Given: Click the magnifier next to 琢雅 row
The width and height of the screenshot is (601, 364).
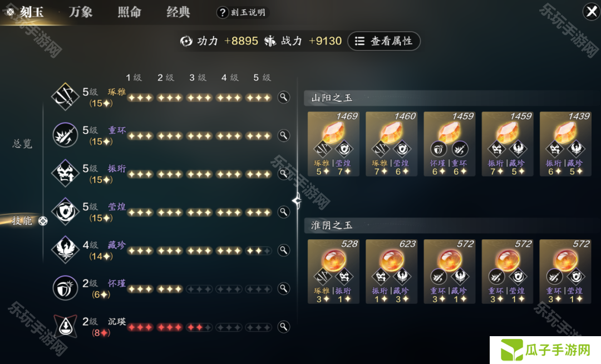Looking at the screenshot, I should pos(284,97).
